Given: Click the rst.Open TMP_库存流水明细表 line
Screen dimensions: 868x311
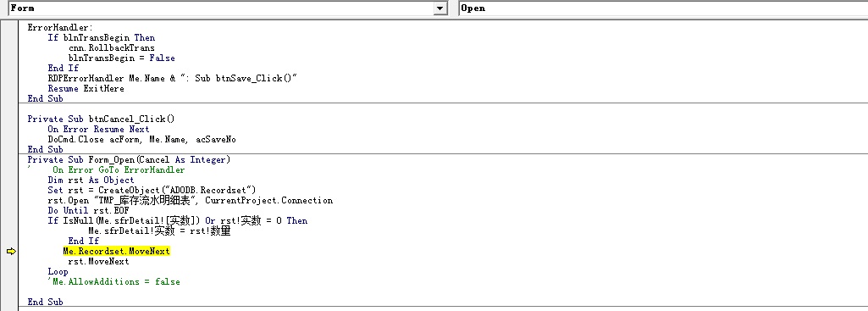Looking at the screenshot, I should (x=191, y=200).
